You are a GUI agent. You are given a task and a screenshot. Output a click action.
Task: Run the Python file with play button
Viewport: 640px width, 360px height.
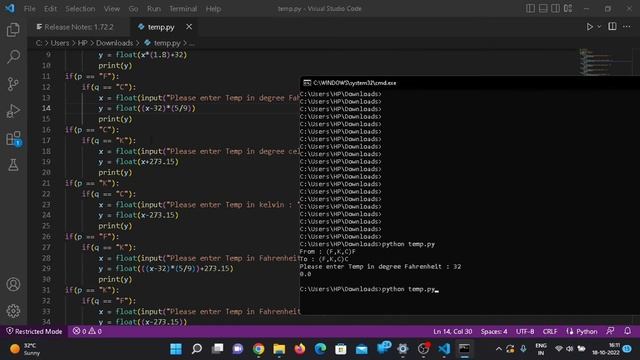tap(589, 27)
